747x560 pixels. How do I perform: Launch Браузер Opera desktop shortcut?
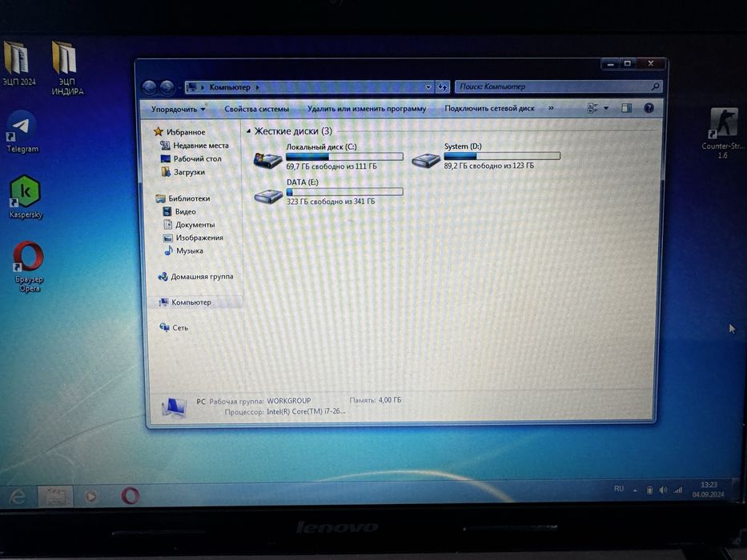point(29,266)
